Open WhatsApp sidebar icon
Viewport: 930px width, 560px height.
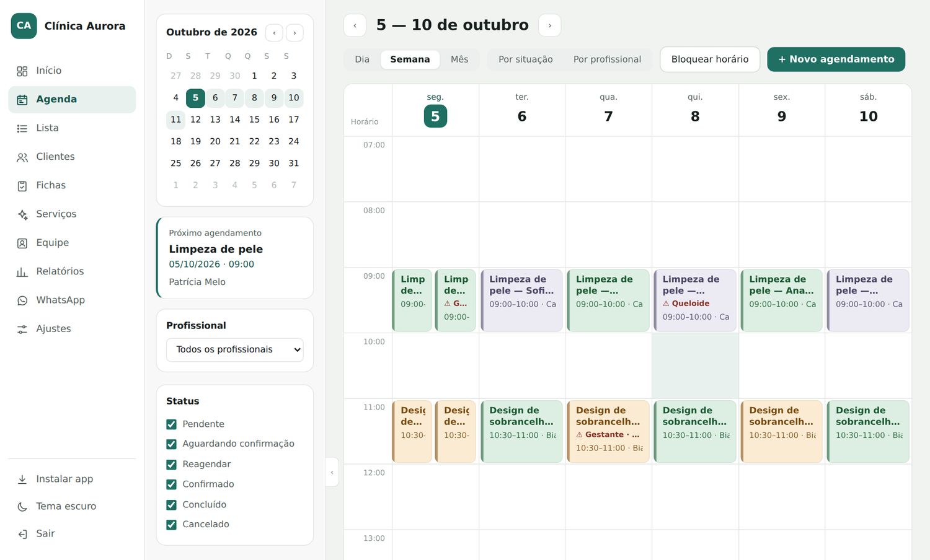22,300
